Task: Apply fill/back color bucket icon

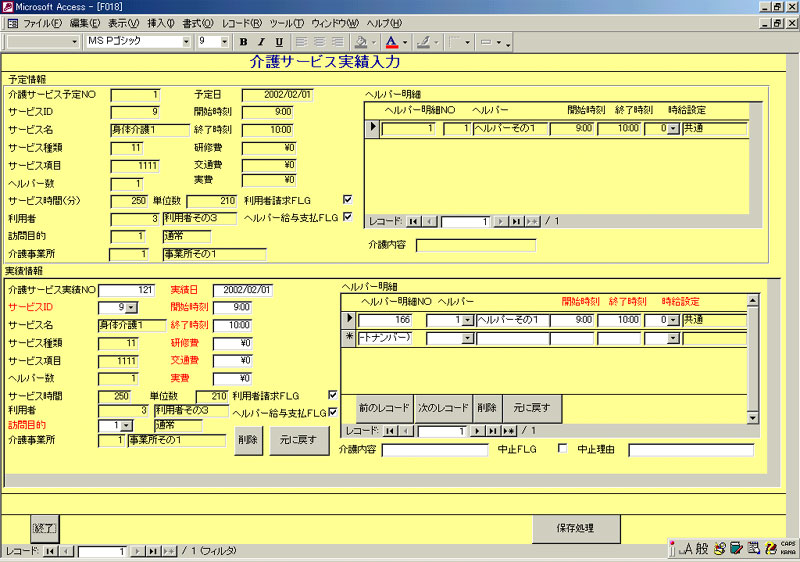Action: (x=361, y=42)
